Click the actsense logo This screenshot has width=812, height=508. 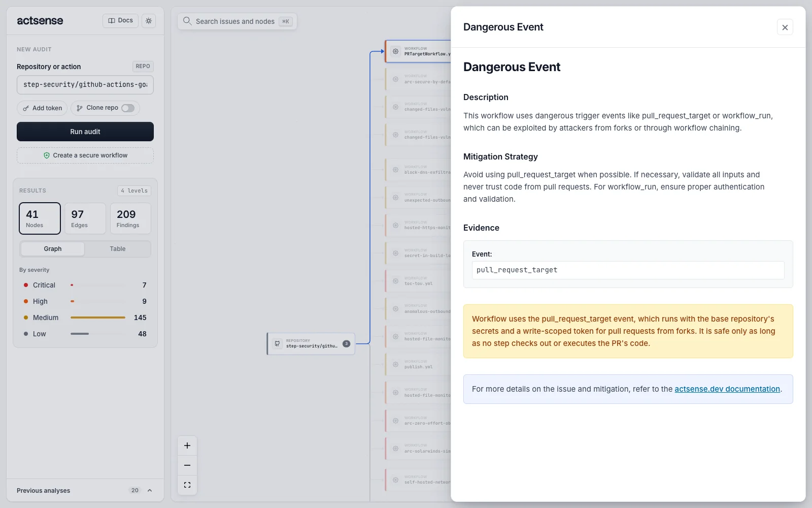point(40,21)
